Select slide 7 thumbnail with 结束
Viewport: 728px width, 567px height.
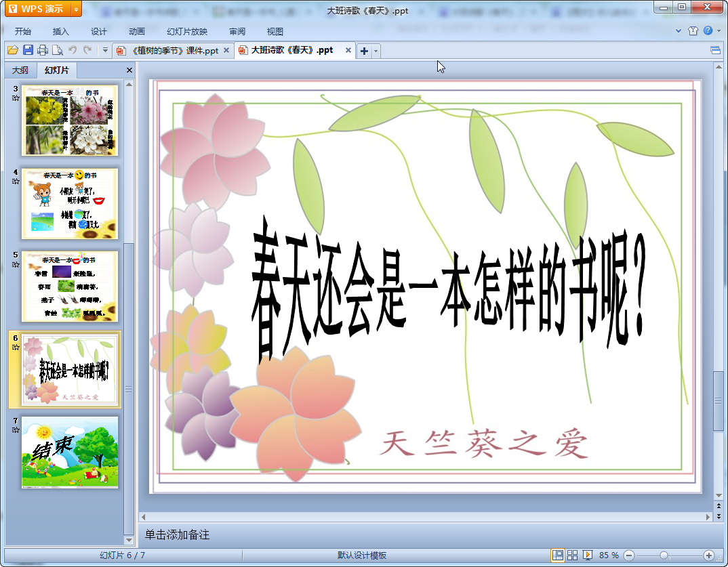pos(70,452)
